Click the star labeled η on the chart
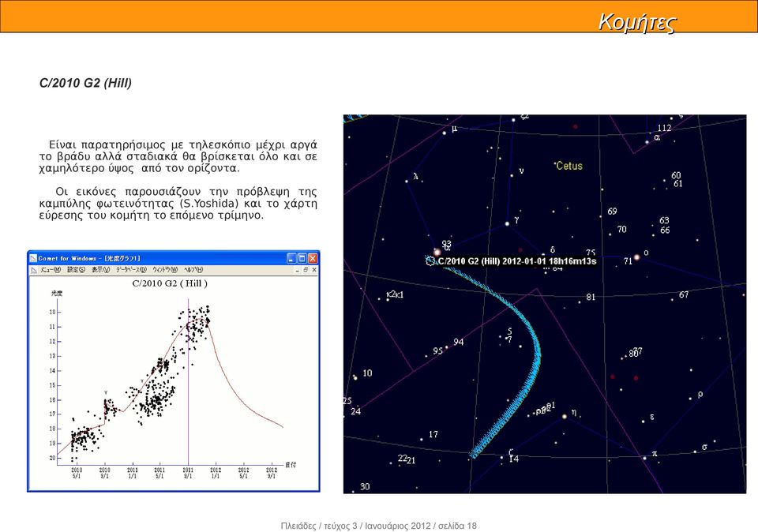 coord(564,416)
